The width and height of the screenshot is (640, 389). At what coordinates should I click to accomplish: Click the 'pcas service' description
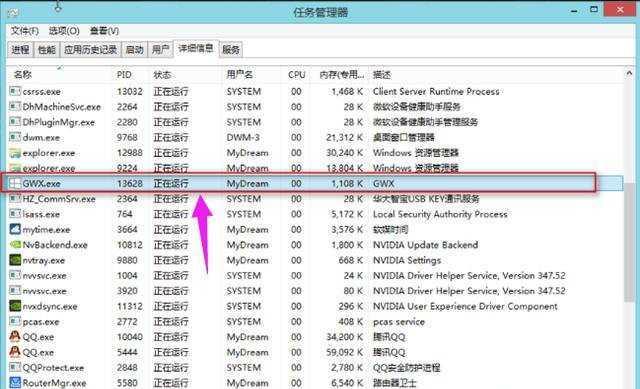399,322
